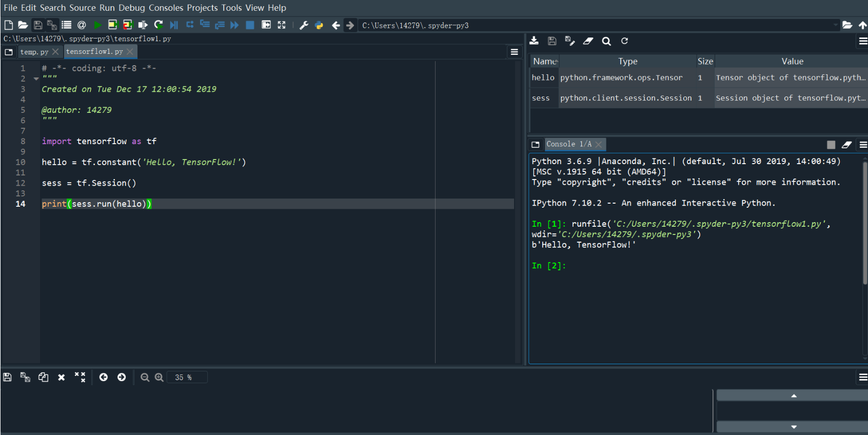Open the Search menu
The image size is (868, 435).
[53, 8]
